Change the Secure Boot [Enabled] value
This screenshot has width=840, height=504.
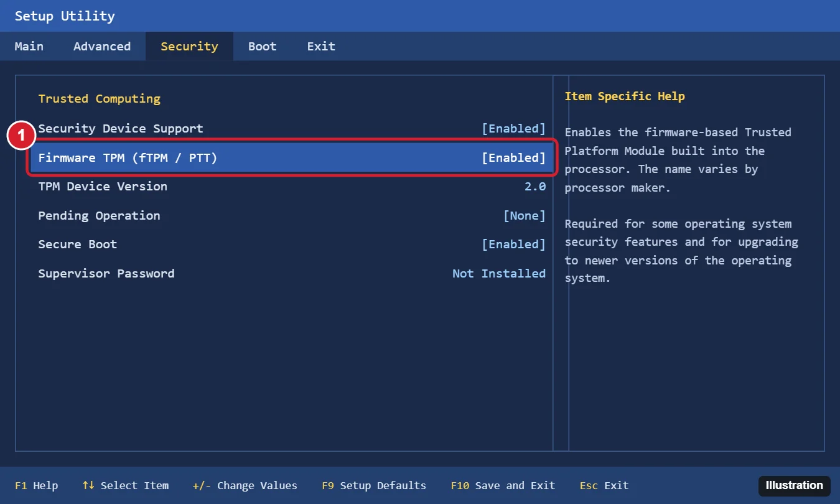point(513,245)
